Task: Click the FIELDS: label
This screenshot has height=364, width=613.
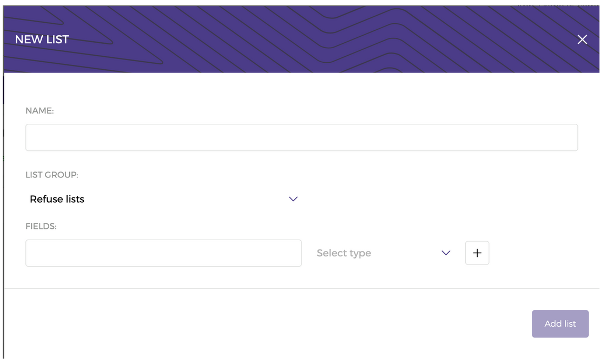Action: tap(41, 227)
